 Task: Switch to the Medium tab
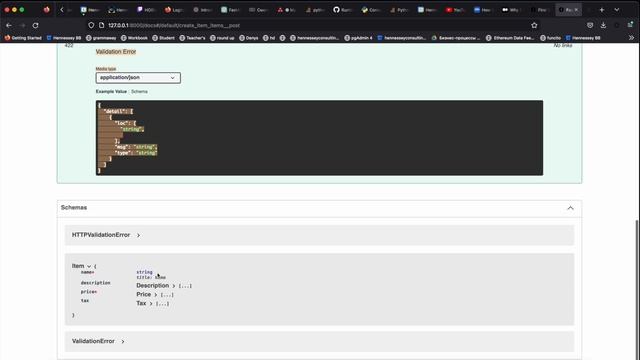(x=511, y=10)
